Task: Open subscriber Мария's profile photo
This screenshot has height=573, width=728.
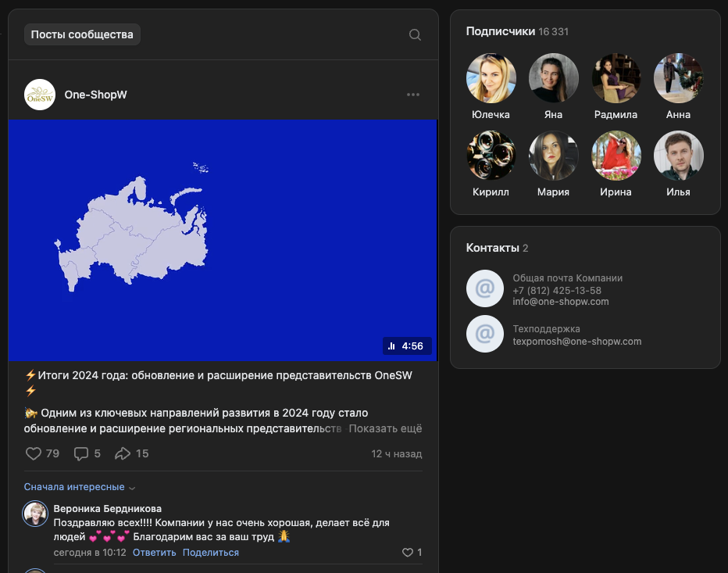Action: 554,156
